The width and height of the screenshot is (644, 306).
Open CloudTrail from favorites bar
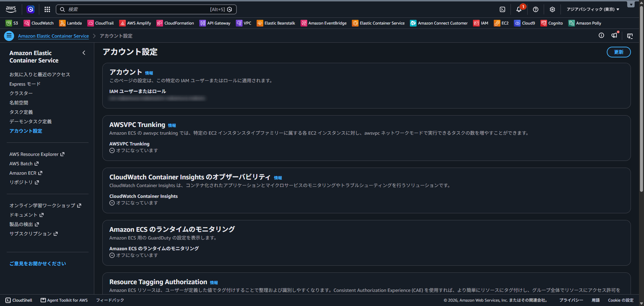pyautogui.click(x=101, y=23)
